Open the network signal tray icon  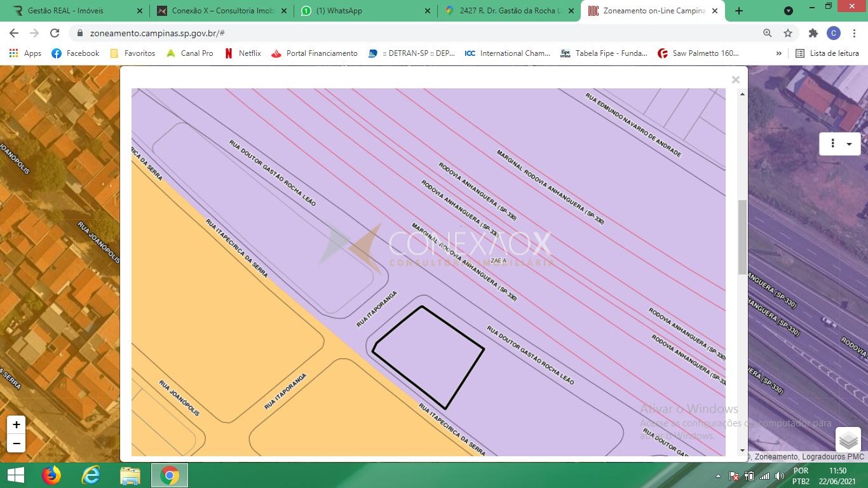[x=764, y=476]
